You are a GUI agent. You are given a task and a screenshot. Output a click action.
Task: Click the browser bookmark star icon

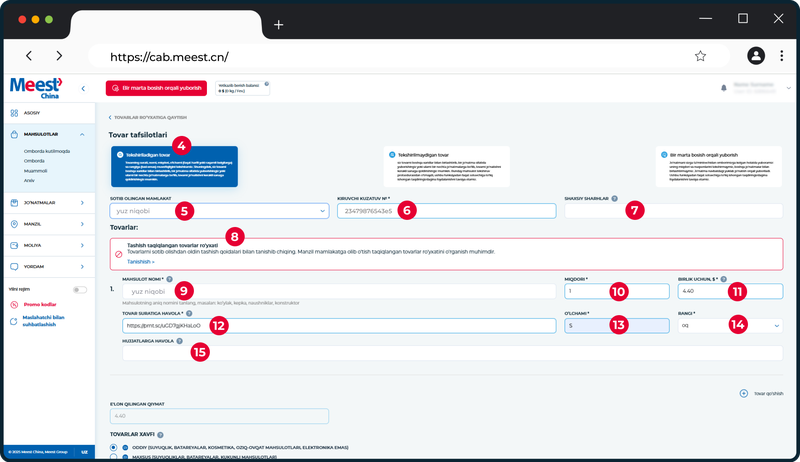(x=700, y=56)
